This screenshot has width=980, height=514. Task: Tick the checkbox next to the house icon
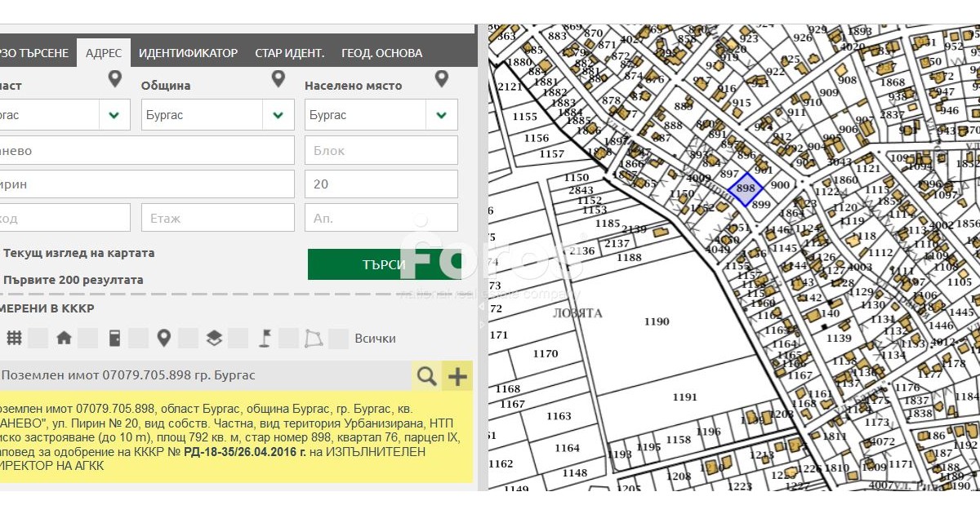(x=88, y=338)
